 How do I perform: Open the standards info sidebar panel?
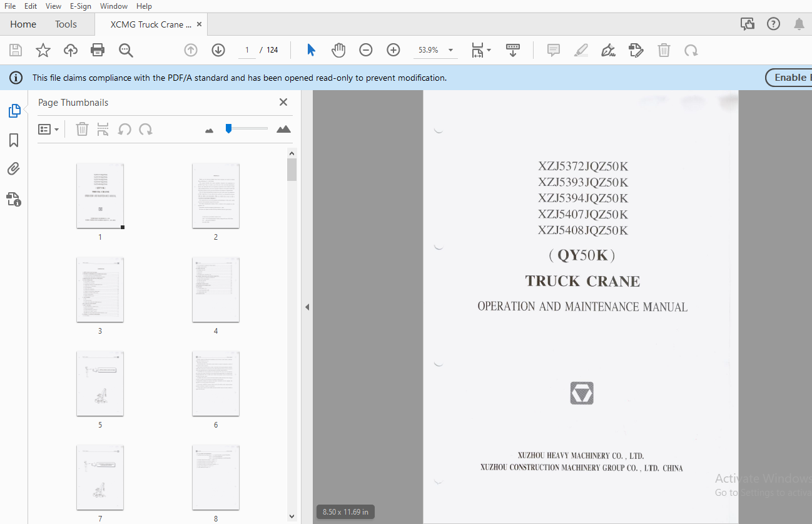[14, 199]
